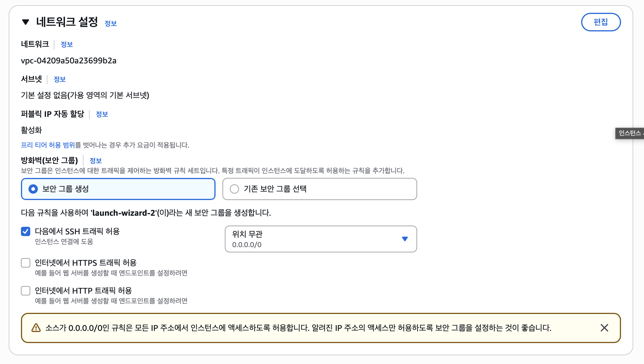Click the blue dropdown arrow in 위치 무관 box

point(405,239)
